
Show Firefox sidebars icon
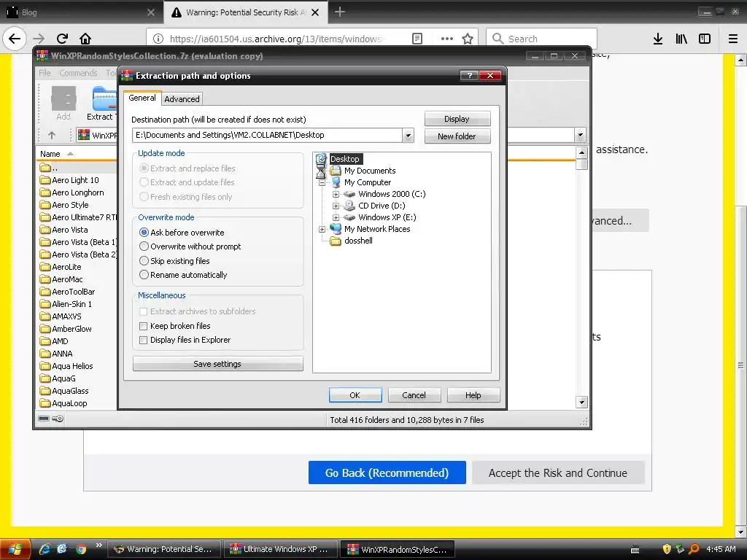[x=705, y=39]
